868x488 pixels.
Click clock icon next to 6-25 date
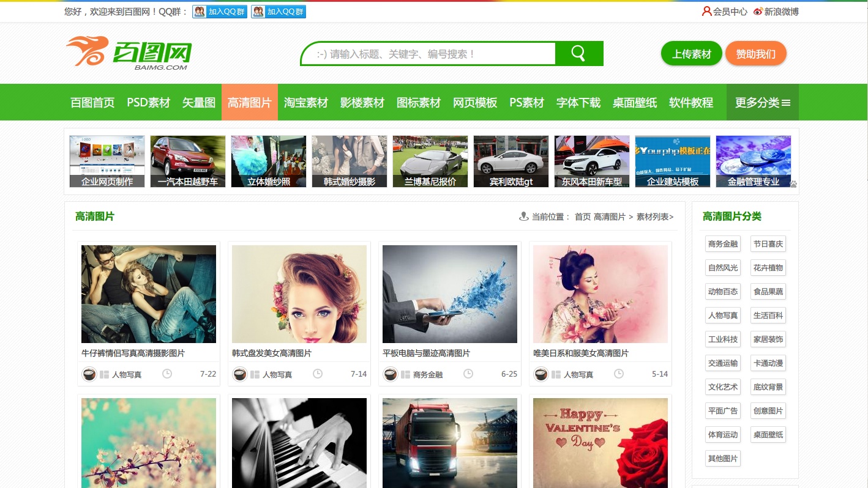[x=468, y=374]
